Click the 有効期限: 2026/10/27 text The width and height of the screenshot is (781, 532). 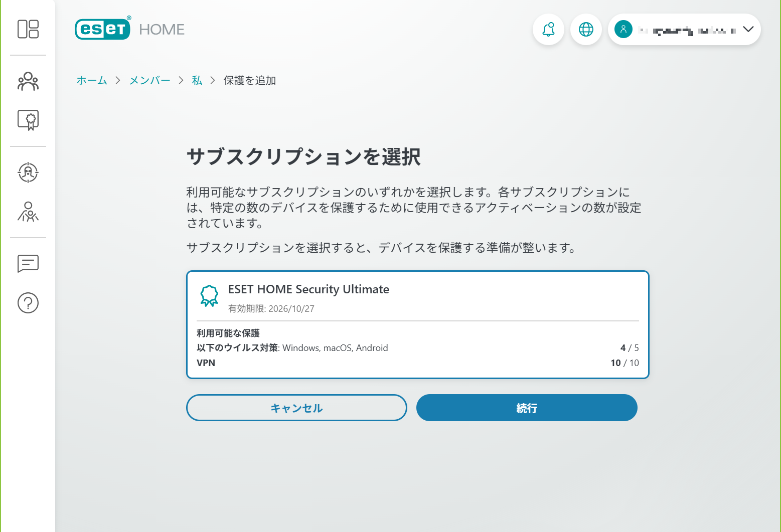coord(271,309)
